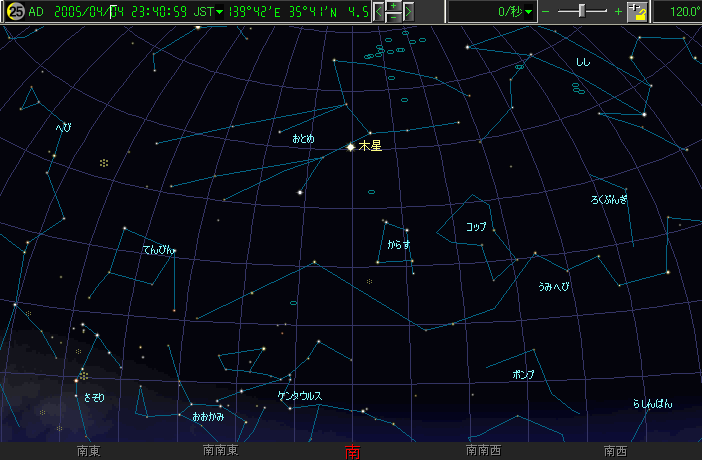Click the 南南西 direction label
The height and width of the screenshot is (460, 702).
[x=483, y=451]
